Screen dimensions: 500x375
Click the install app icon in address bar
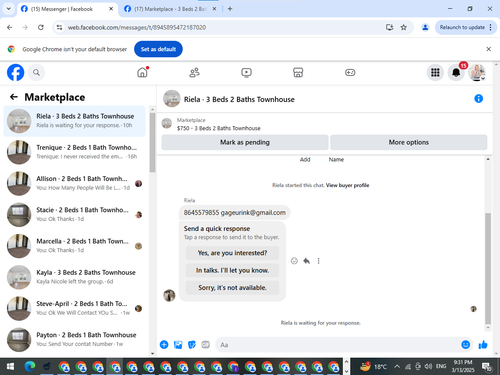click(389, 27)
